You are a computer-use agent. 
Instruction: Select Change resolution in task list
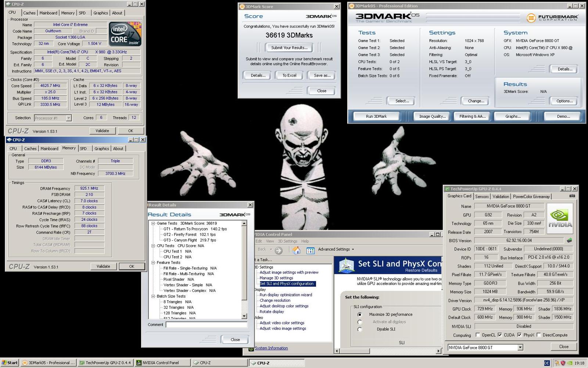pyautogui.click(x=275, y=301)
